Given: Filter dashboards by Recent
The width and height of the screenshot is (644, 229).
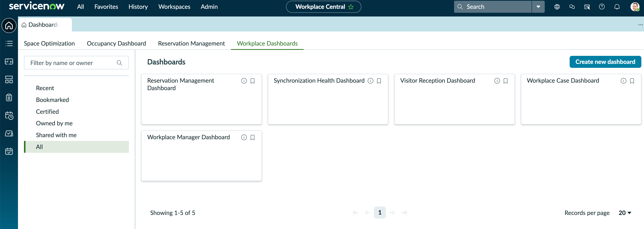Looking at the screenshot, I should pyautogui.click(x=76, y=88).
